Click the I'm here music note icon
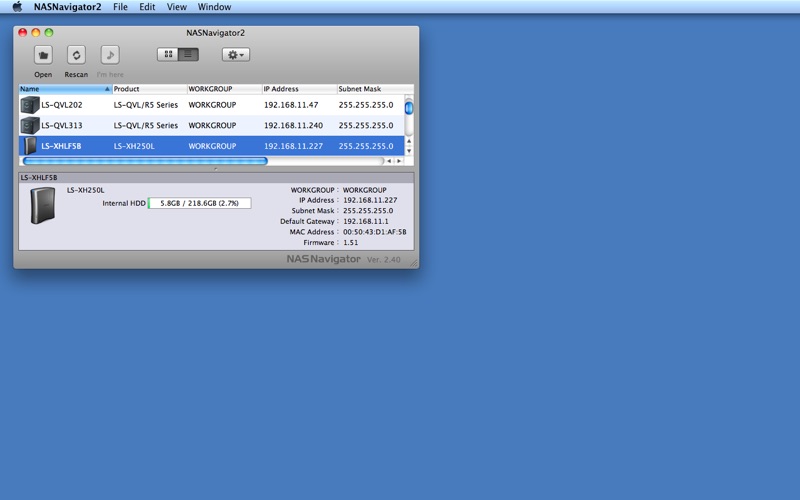 (110, 55)
